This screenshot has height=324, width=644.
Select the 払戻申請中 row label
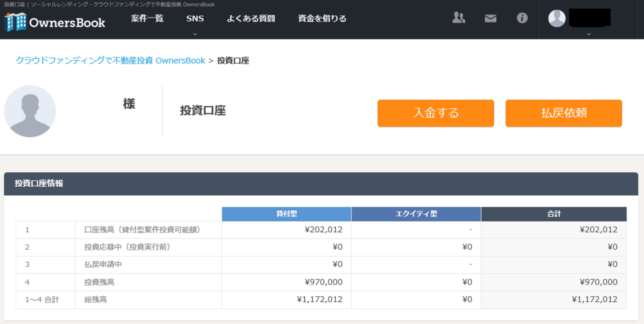point(103,264)
